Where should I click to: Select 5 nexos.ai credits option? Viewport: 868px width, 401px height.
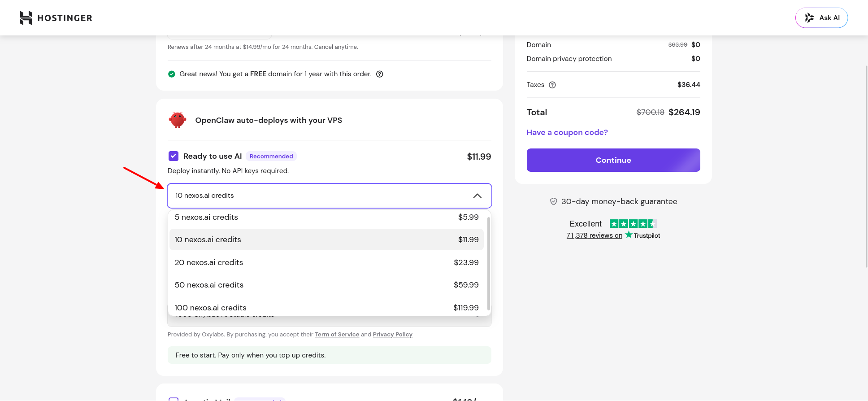click(326, 218)
